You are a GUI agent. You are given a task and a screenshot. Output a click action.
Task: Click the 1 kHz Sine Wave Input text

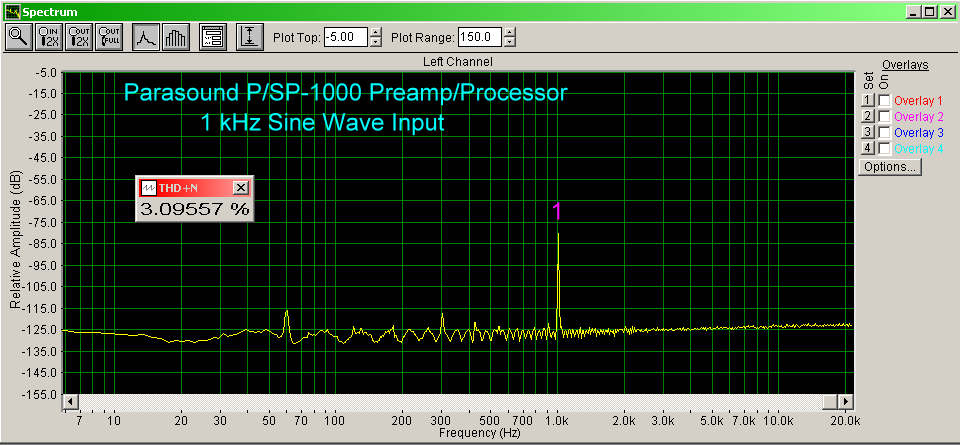(x=322, y=122)
